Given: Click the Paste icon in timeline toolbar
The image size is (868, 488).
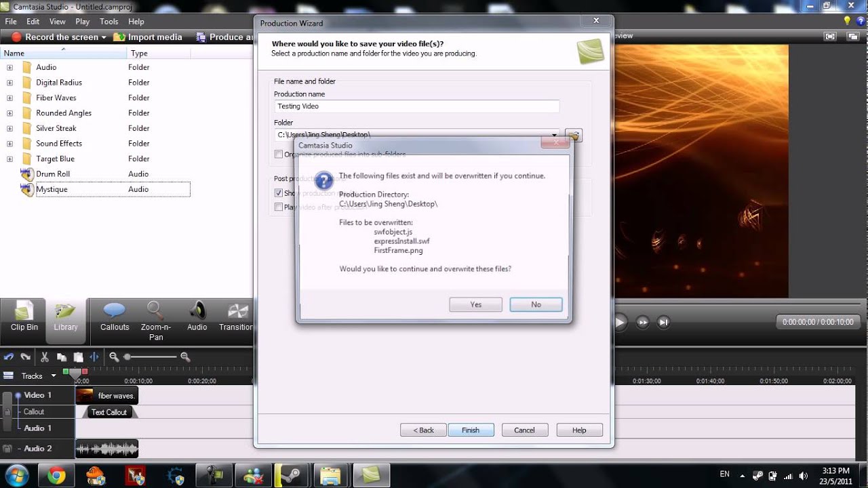Looking at the screenshot, I should point(78,357).
